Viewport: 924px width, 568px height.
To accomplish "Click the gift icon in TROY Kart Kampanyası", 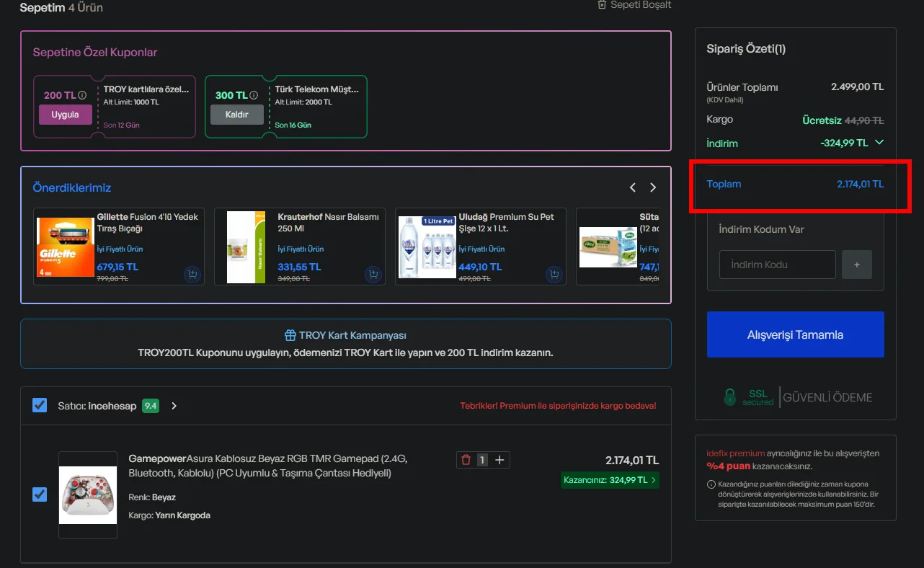I will click(290, 335).
